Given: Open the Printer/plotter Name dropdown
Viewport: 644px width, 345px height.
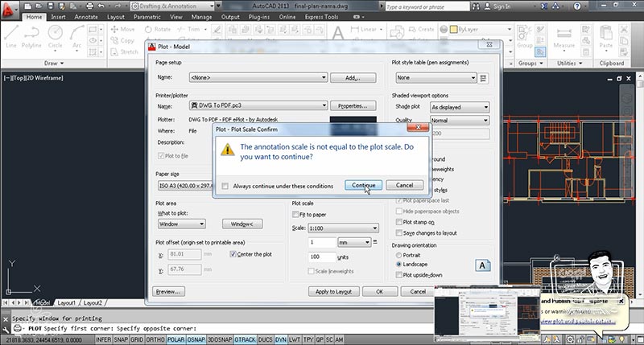Looking at the screenshot, I should click(x=258, y=106).
